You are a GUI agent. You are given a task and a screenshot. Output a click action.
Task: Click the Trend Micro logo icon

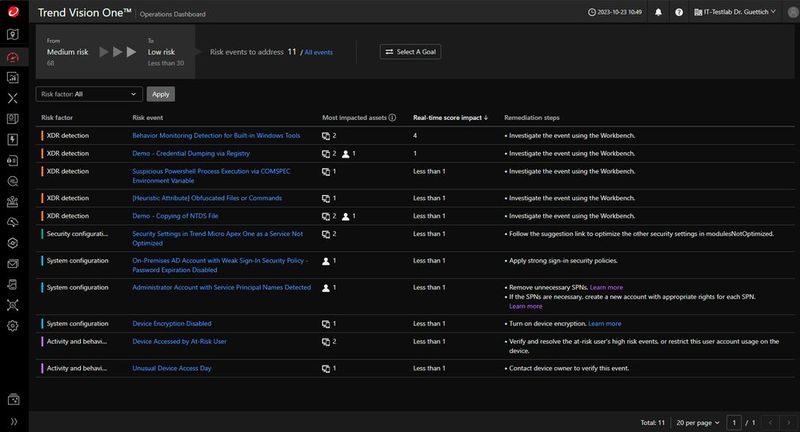13,13
